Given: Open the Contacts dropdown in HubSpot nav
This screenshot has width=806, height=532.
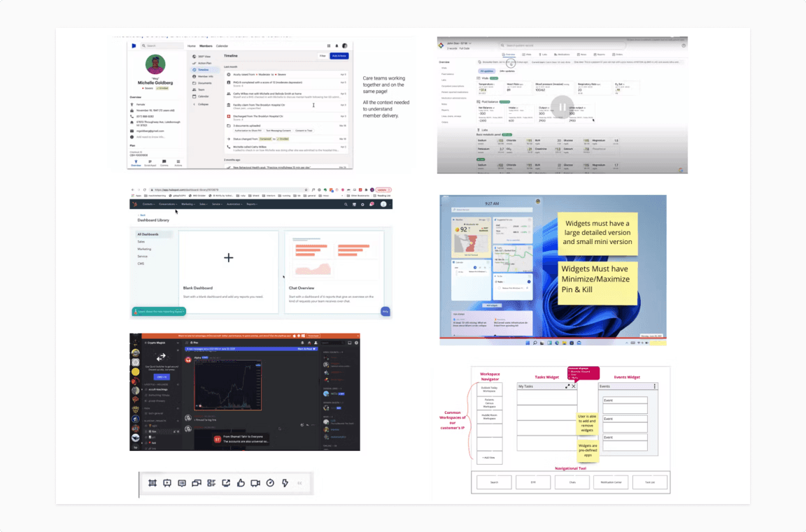Looking at the screenshot, I should coord(148,204).
